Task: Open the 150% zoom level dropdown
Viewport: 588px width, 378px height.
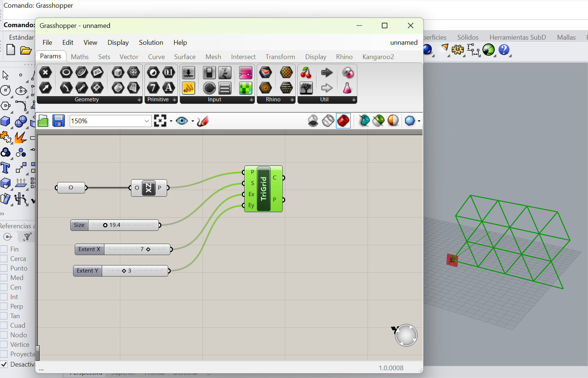Action: tap(147, 121)
